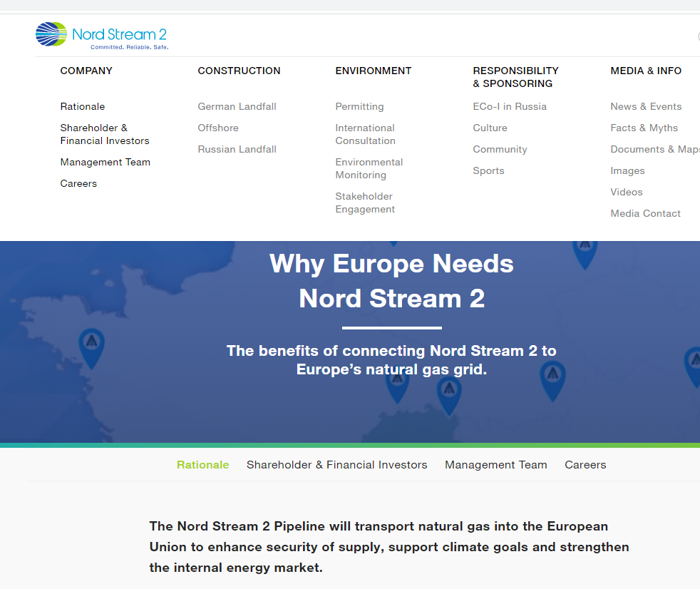Screen dimensions: 700x589
Task: Select Rationale in the Company menu
Action: click(x=83, y=106)
